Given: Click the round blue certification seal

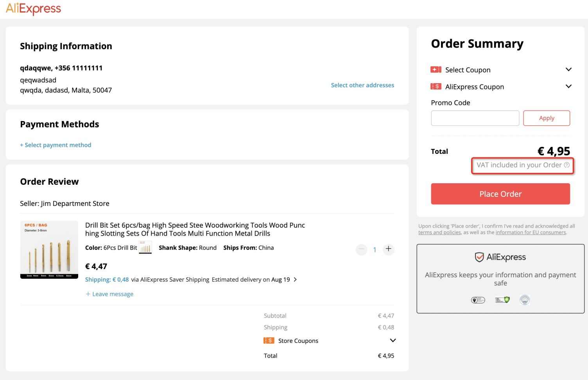Looking at the screenshot, I should (525, 300).
